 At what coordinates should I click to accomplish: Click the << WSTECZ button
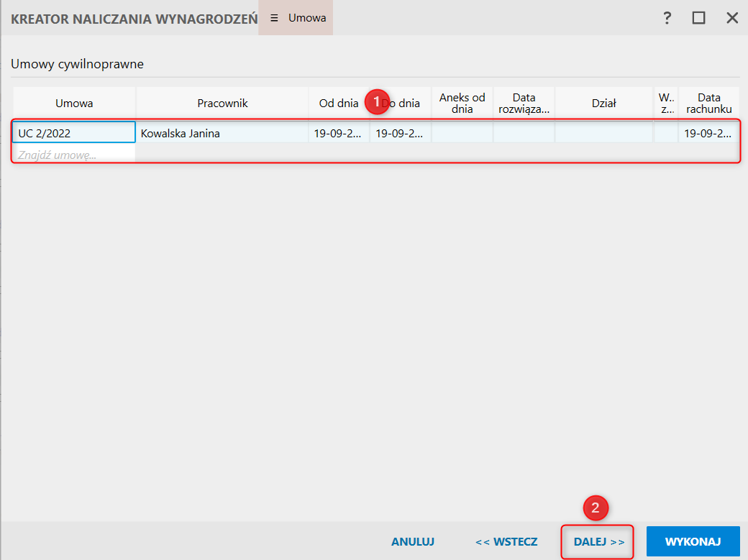pos(506,542)
